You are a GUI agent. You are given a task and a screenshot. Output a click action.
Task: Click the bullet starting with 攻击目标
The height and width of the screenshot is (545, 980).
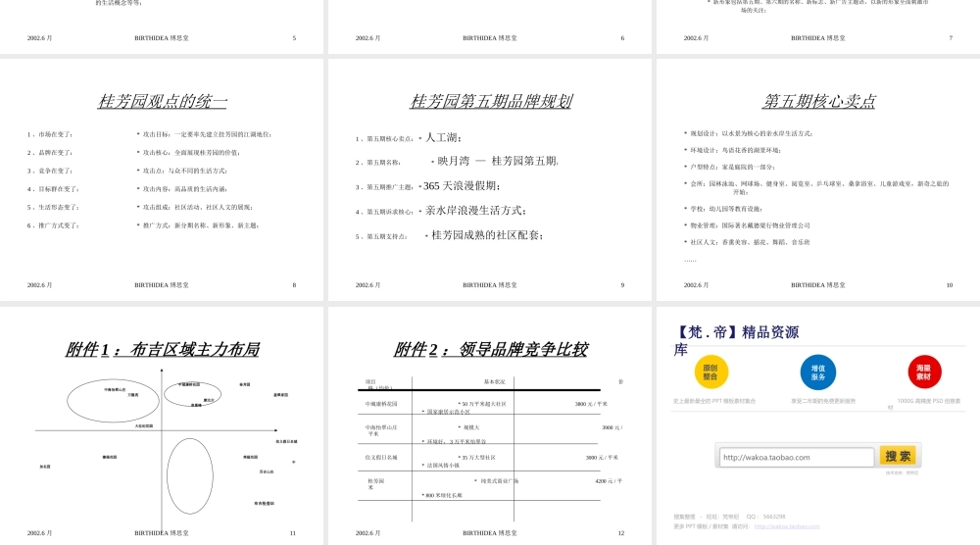tap(204, 134)
